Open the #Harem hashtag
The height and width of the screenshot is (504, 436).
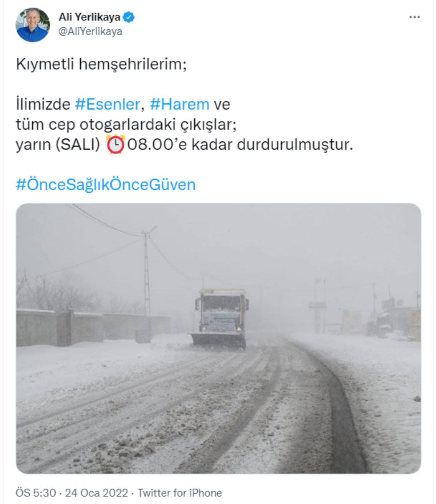click(179, 104)
